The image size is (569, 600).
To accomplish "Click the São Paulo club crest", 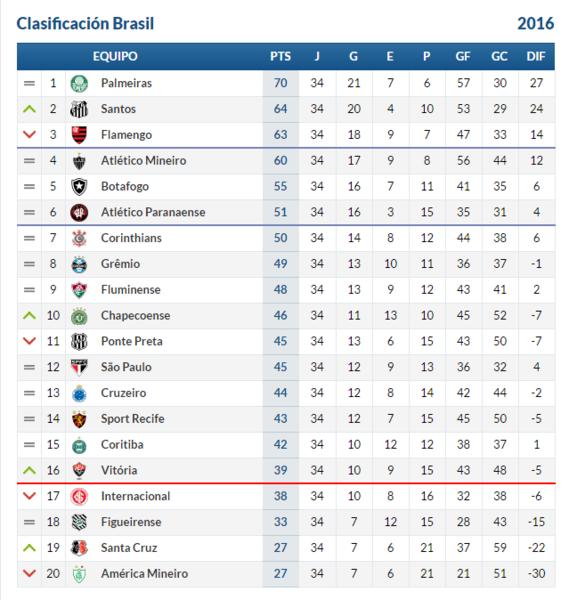I will coord(79,368).
